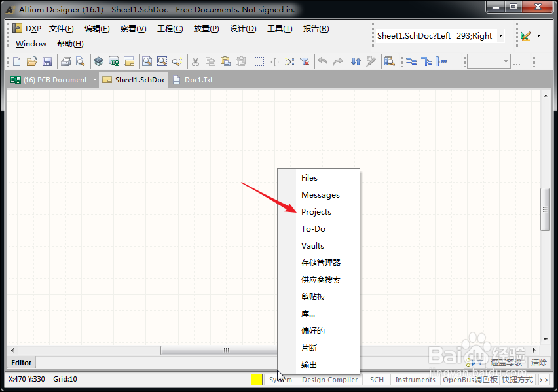Image resolution: width=558 pixels, height=392 pixels.
Task: Cut selection with scissors icon
Action: pos(195,62)
